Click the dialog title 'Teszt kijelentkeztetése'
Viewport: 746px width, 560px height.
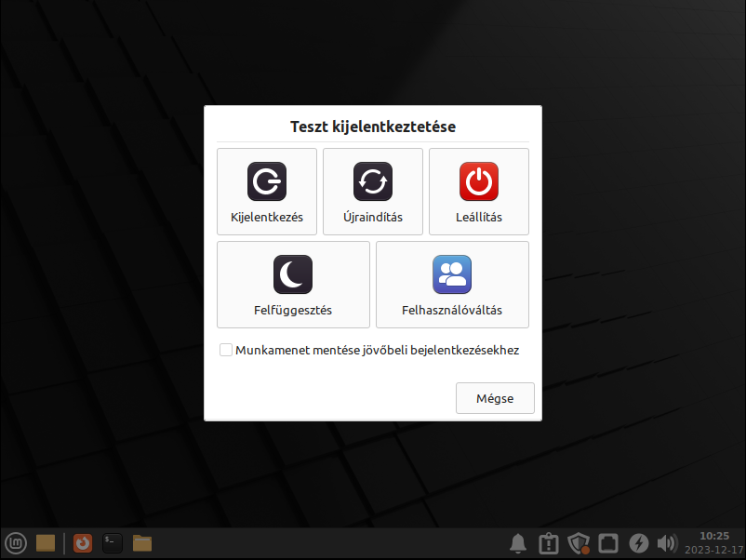click(373, 127)
